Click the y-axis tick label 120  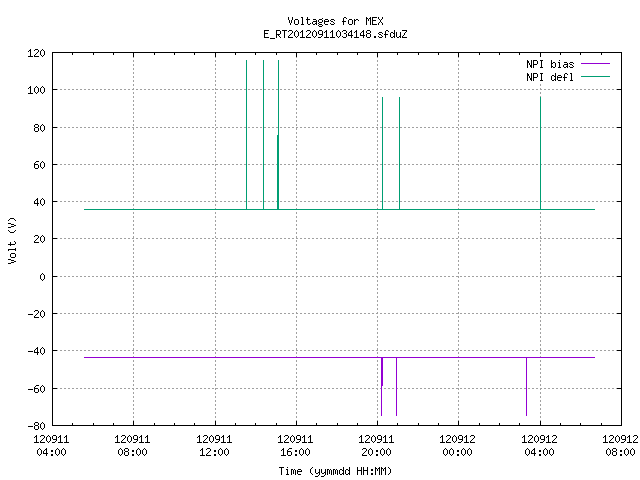click(36, 53)
